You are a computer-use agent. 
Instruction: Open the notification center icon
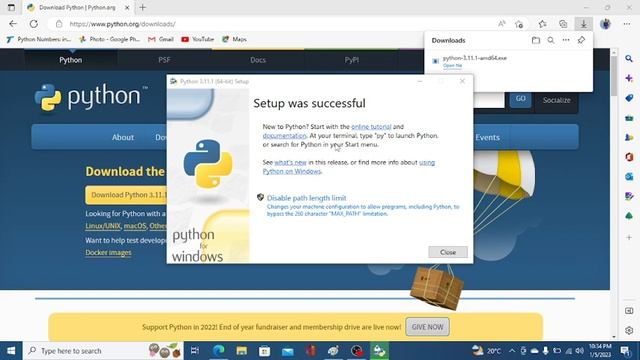pos(625,351)
